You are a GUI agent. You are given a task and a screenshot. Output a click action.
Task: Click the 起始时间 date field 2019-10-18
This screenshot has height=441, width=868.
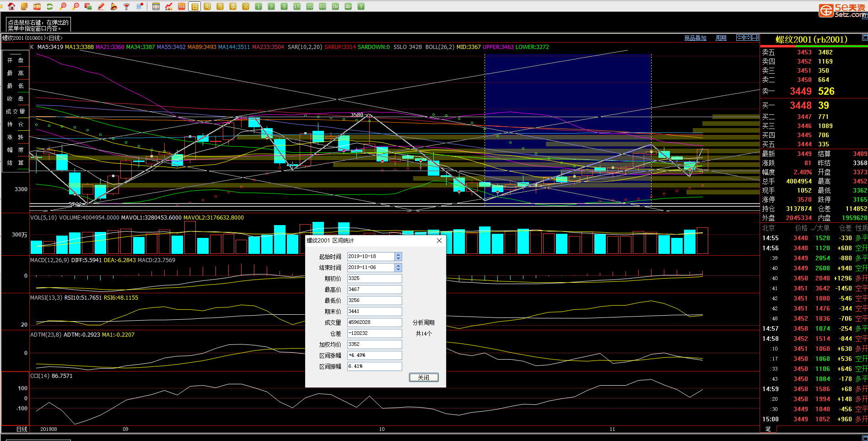[371, 257]
